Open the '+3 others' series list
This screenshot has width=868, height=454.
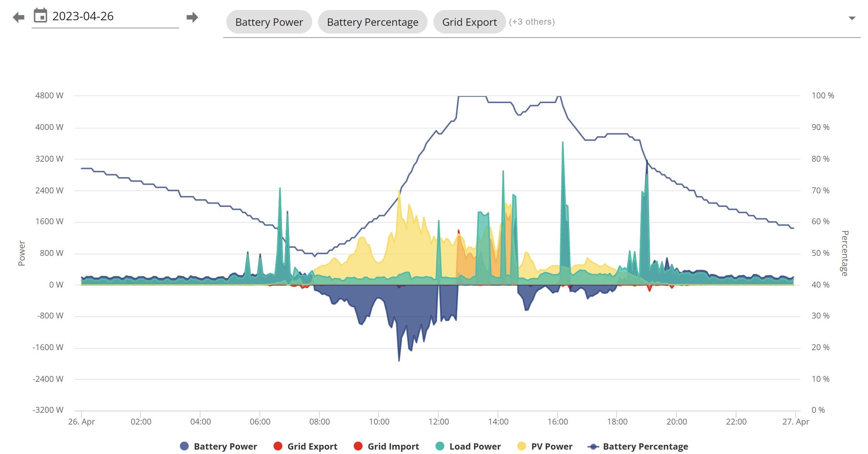(532, 22)
